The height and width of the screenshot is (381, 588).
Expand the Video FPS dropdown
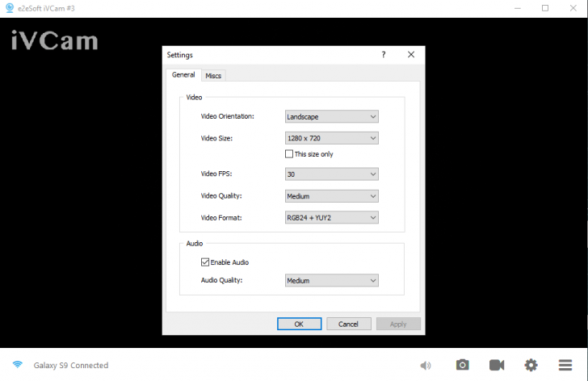331,174
